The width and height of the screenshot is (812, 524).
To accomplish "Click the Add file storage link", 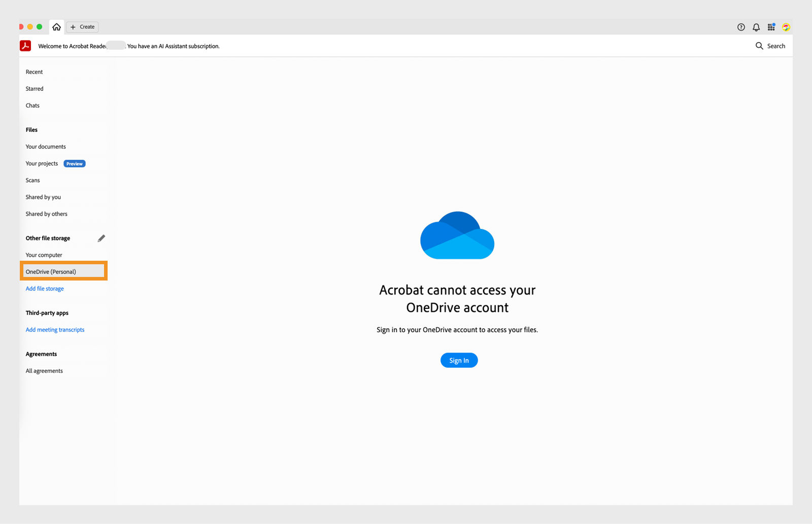I will coord(44,288).
